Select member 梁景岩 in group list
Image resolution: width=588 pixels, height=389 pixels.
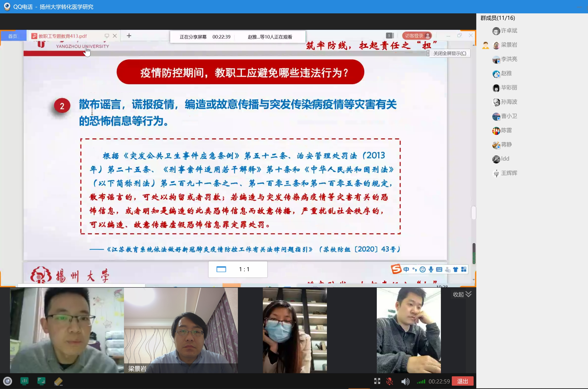coord(509,45)
